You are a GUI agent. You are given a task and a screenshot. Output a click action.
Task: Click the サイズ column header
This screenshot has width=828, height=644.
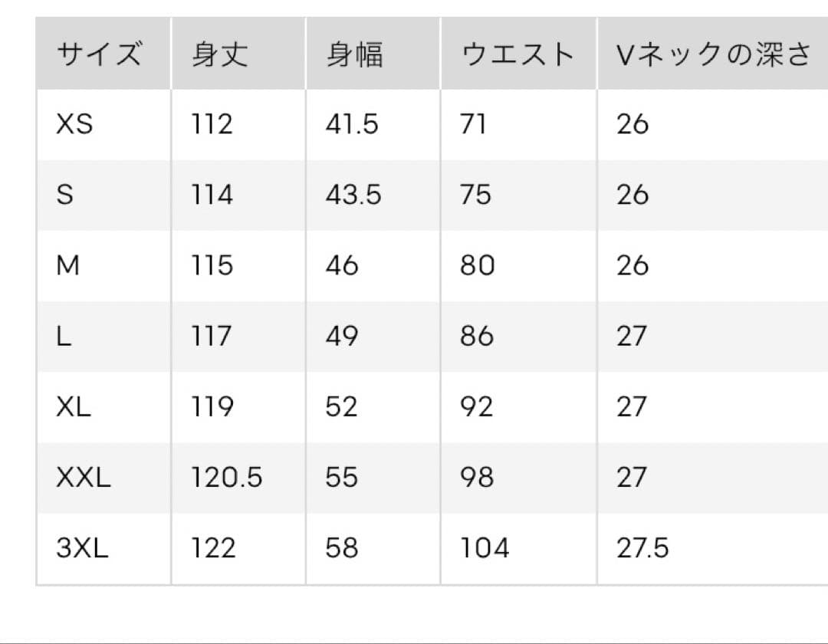pyautogui.click(x=99, y=54)
